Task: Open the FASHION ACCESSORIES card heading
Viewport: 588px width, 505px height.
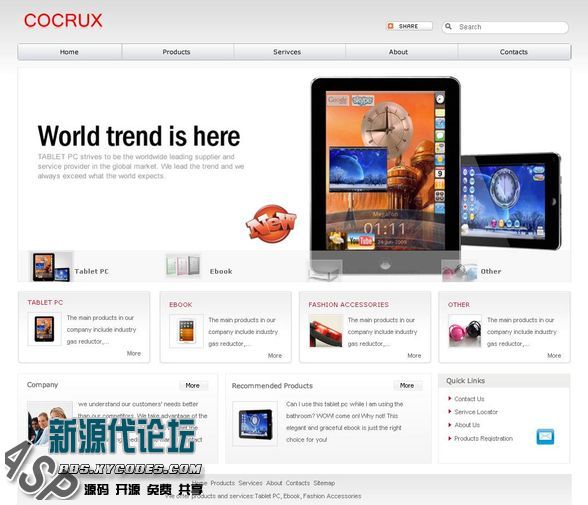Action: point(348,304)
